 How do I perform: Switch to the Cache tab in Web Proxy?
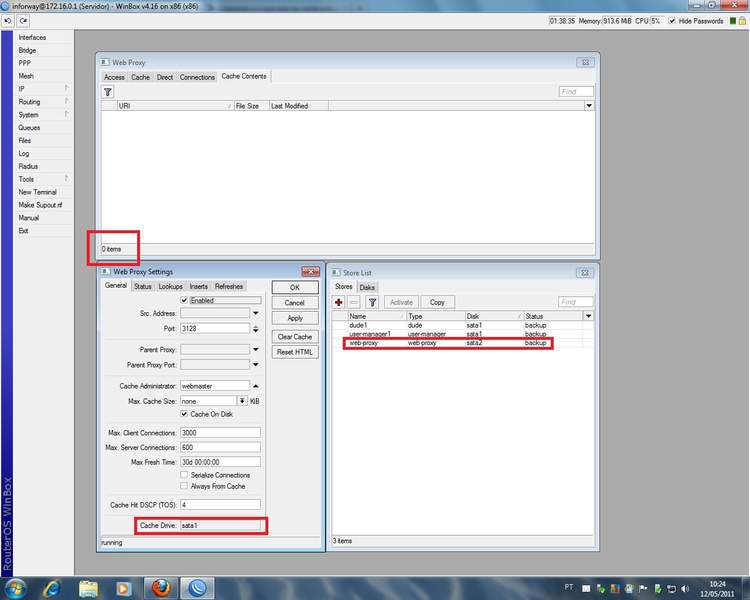140,77
